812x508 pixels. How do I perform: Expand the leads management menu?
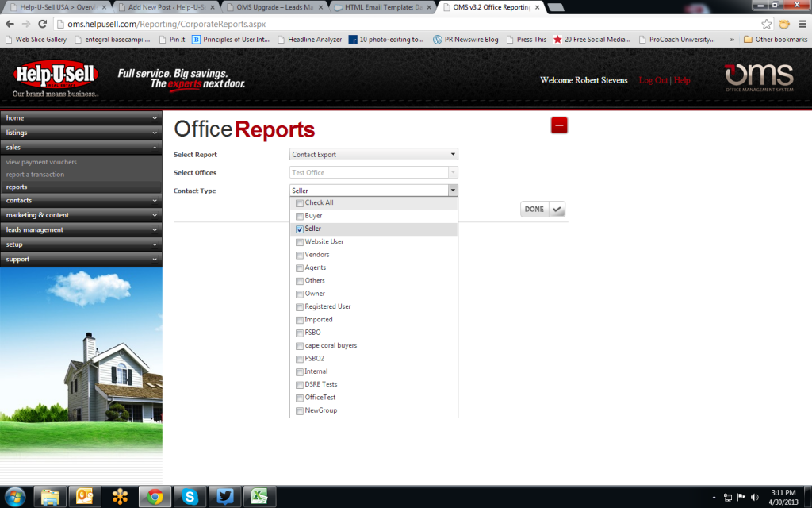(x=81, y=230)
